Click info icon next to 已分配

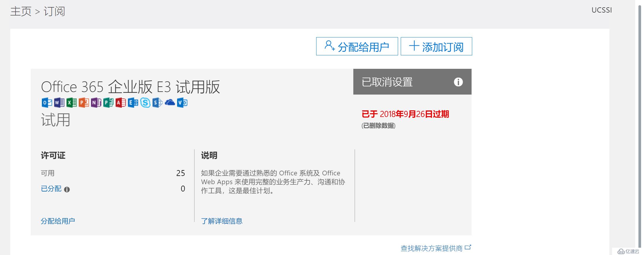(67, 189)
